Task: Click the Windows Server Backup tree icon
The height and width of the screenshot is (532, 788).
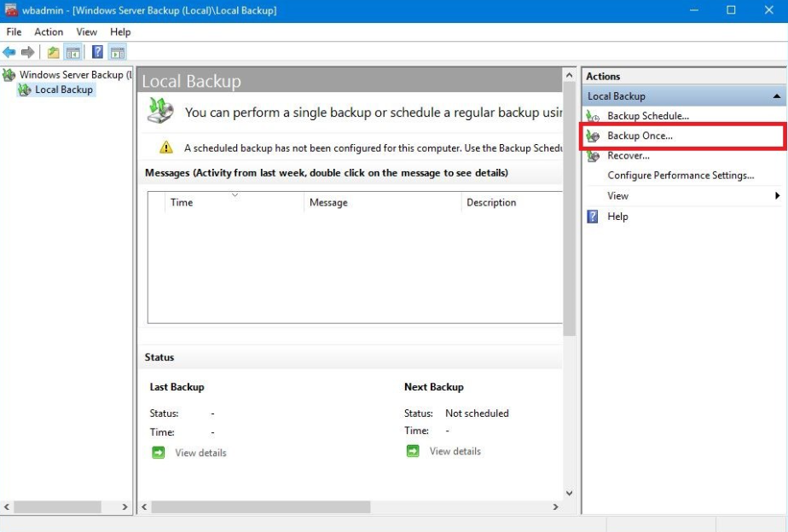Action: pos(9,75)
